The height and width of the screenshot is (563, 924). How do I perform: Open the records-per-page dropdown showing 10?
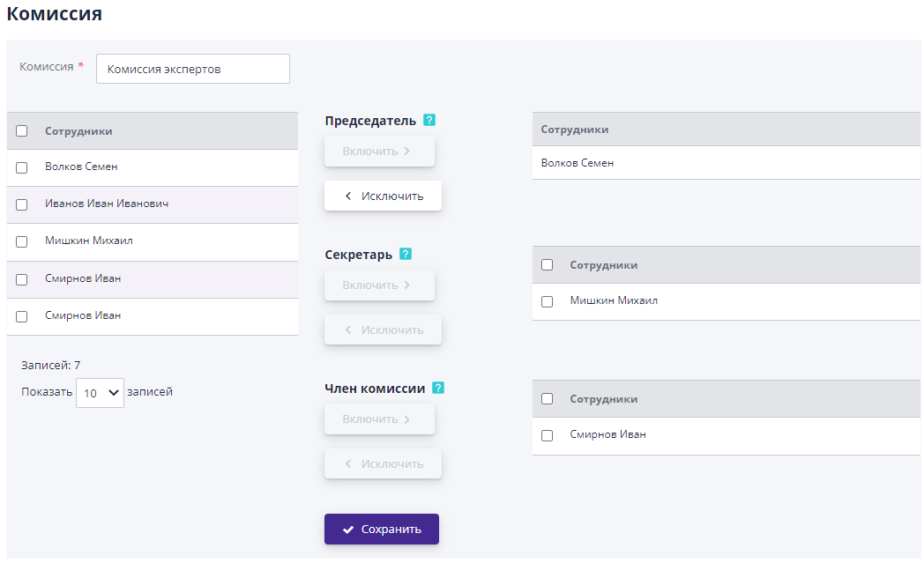pyautogui.click(x=100, y=392)
